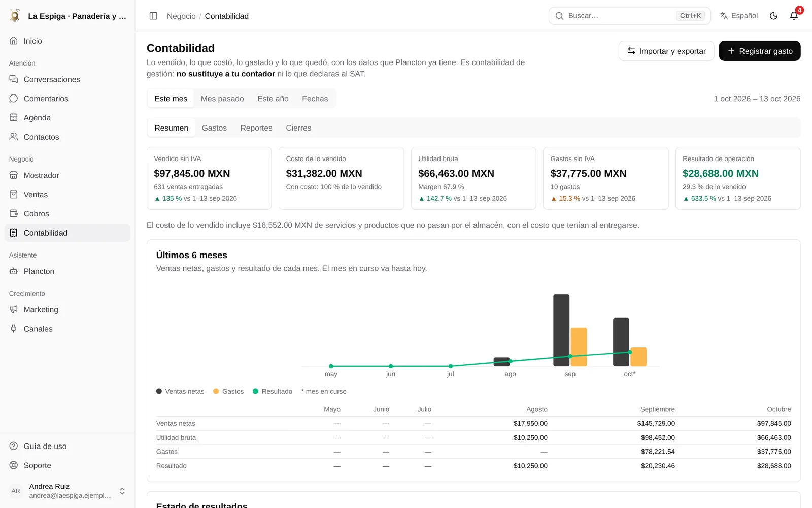Click the $145,729.00 Septiembre cell

pyautogui.click(x=656, y=423)
